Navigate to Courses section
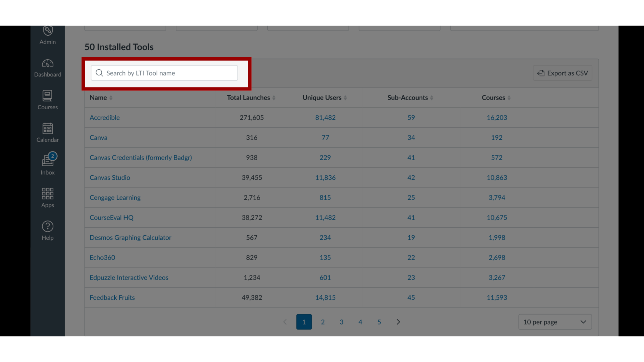 click(47, 100)
